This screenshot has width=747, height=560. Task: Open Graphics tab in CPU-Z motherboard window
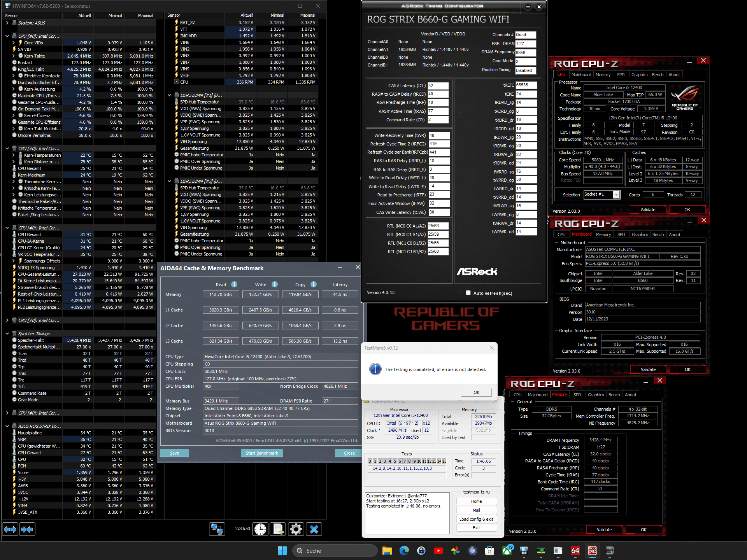click(640, 234)
